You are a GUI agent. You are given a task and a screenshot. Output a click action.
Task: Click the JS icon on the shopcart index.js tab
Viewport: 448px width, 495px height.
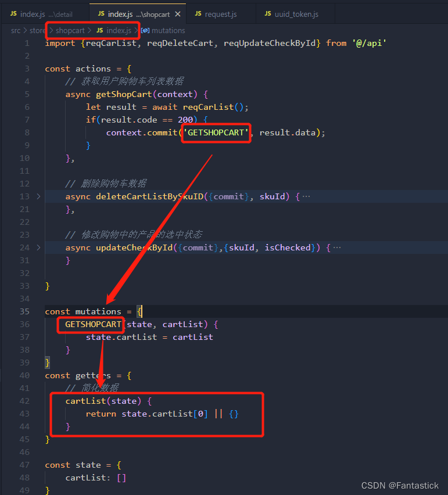pos(101,13)
